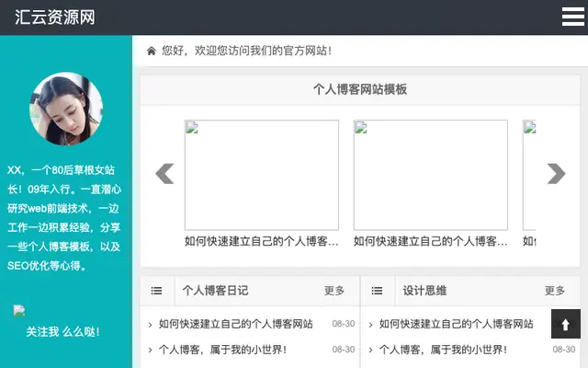This screenshot has height=368, width=588.
Task: Open the first carousel thumbnail image
Action: [261, 175]
